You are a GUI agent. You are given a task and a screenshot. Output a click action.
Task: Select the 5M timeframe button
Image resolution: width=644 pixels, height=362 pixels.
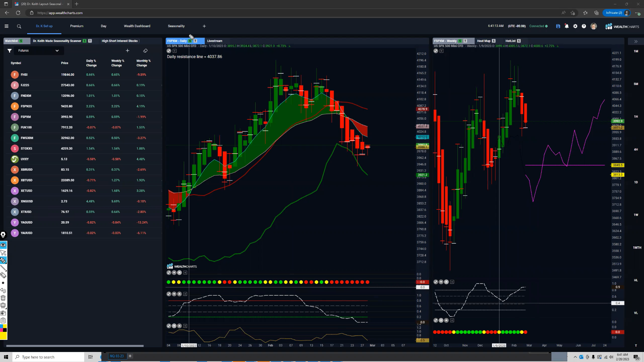[x=636, y=84]
